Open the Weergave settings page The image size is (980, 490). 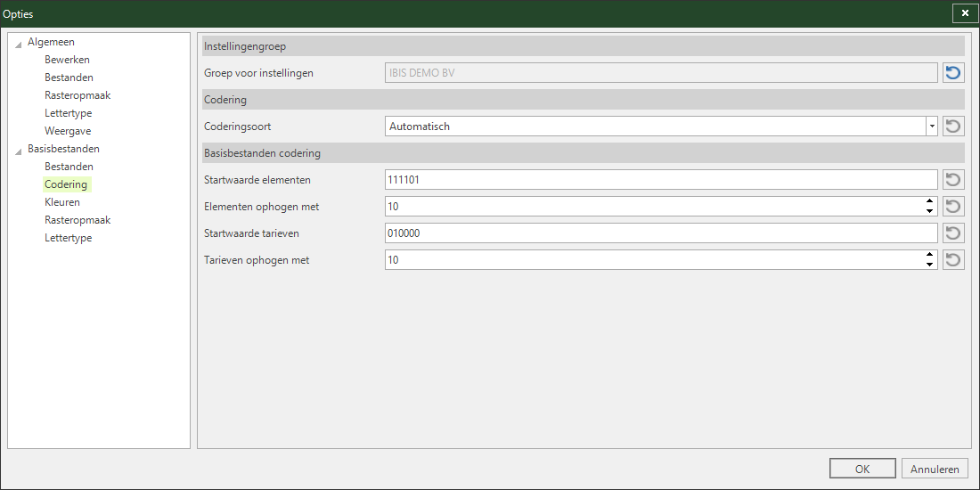coord(68,131)
